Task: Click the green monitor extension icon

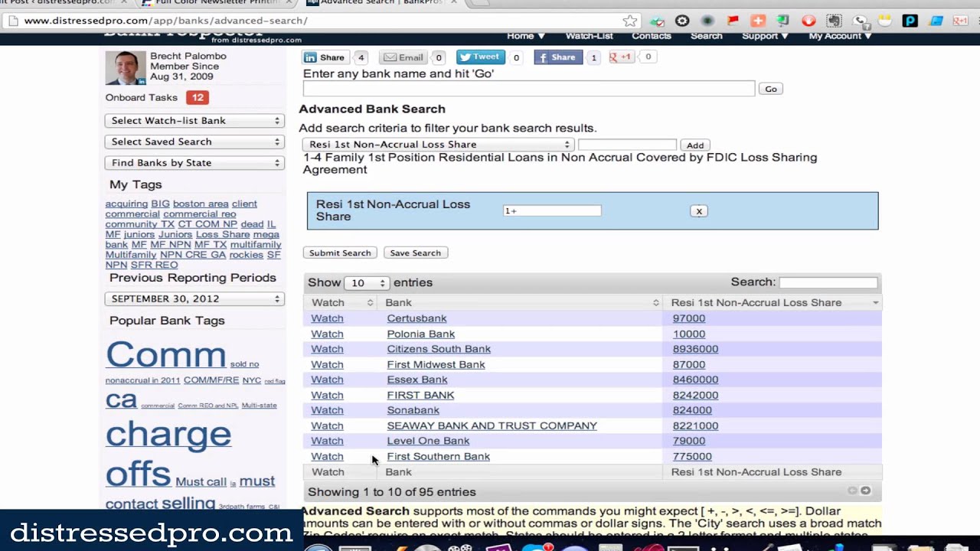Action: [x=783, y=21]
